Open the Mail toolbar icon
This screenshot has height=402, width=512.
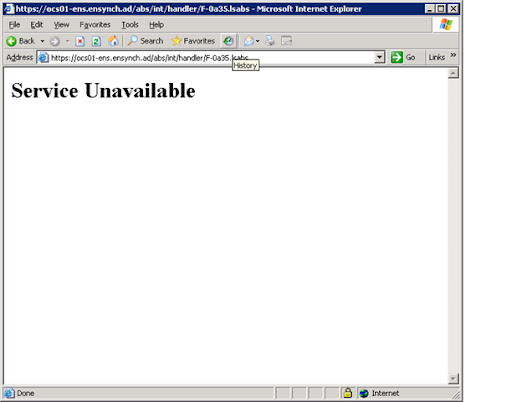tap(249, 41)
